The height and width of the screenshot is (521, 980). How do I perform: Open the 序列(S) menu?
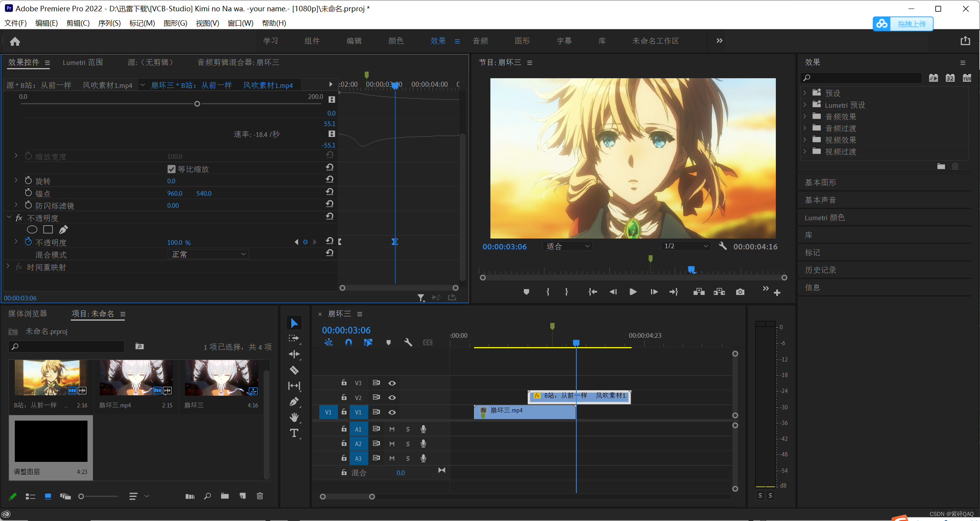point(109,23)
